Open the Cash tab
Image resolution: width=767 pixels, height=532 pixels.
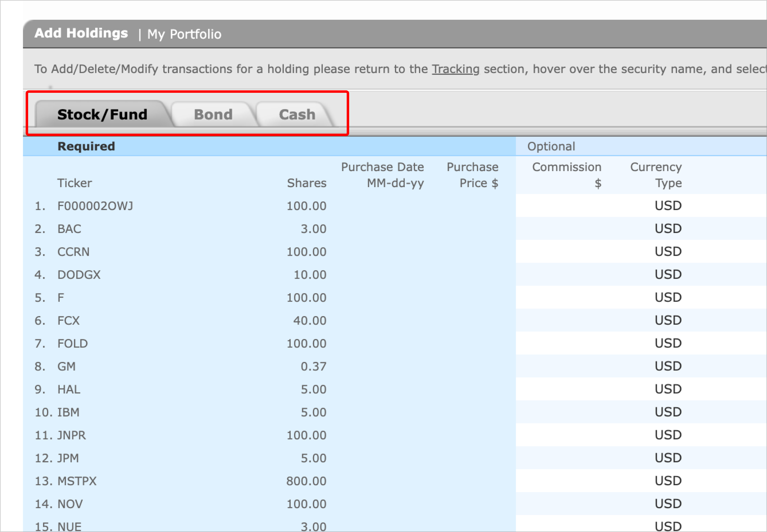pyautogui.click(x=297, y=114)
